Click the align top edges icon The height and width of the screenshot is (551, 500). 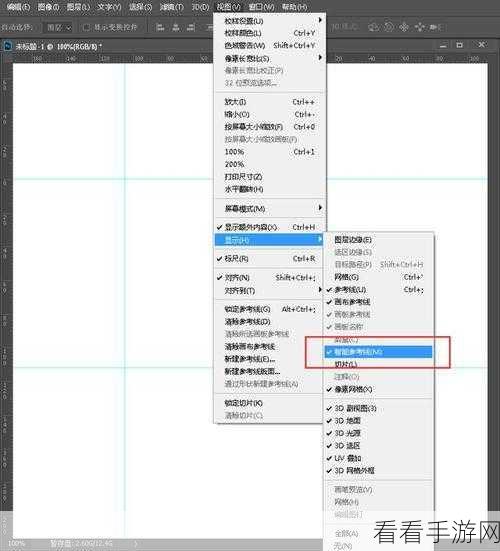coord(160,27)
